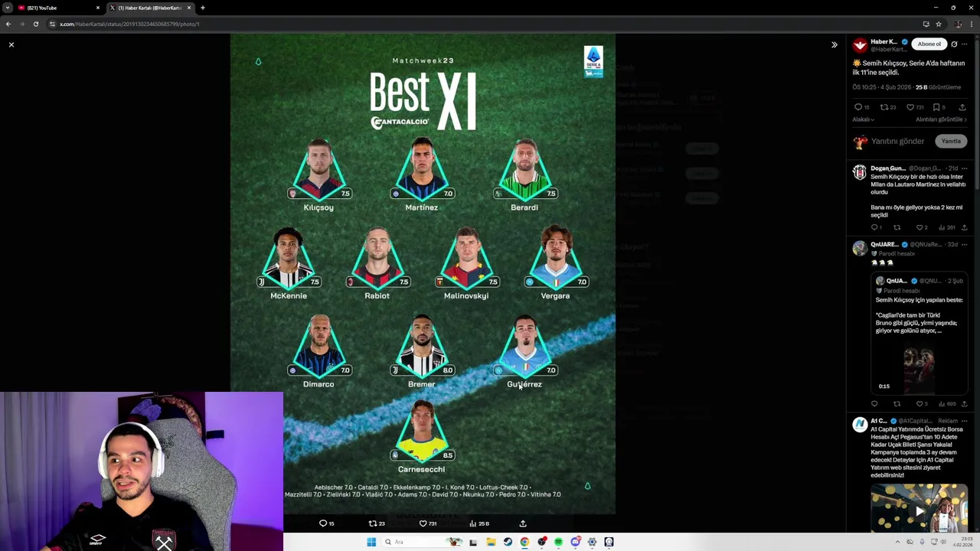Open Spotify from the taskbar
This screenshot has width=980, height=551.
(558, 542)
